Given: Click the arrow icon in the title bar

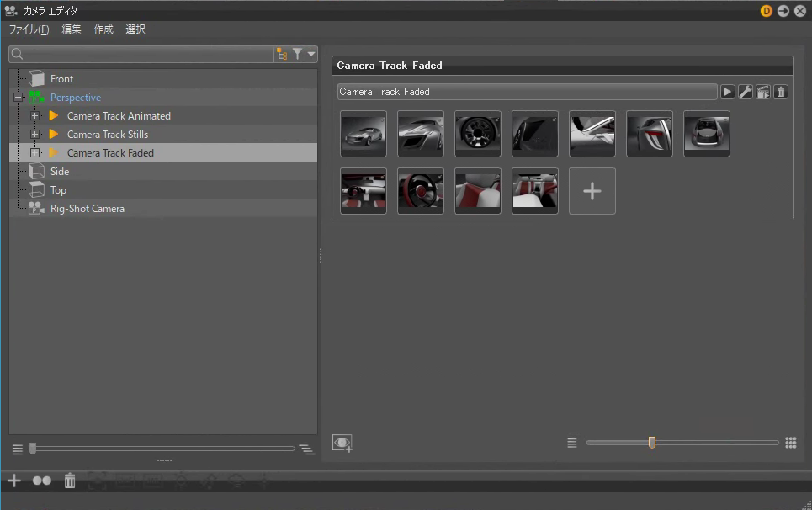Looking at the screenshot, I should tap(783, 11).
